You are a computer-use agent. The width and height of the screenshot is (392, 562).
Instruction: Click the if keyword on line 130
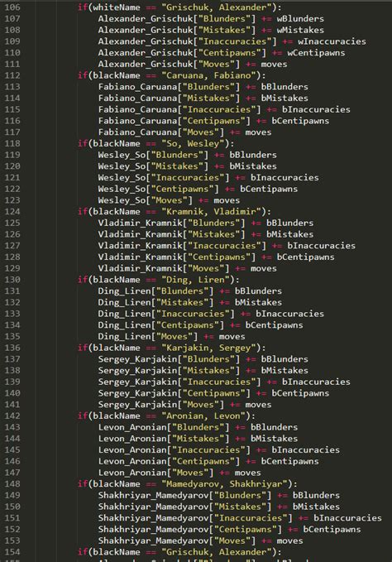[x=83, y=280]
